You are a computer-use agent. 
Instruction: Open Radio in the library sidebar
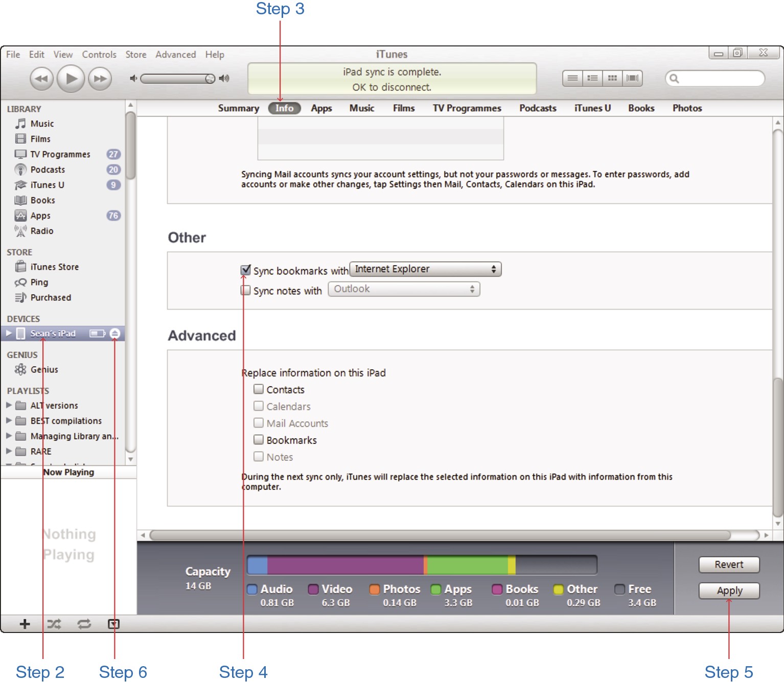point(41,231)
